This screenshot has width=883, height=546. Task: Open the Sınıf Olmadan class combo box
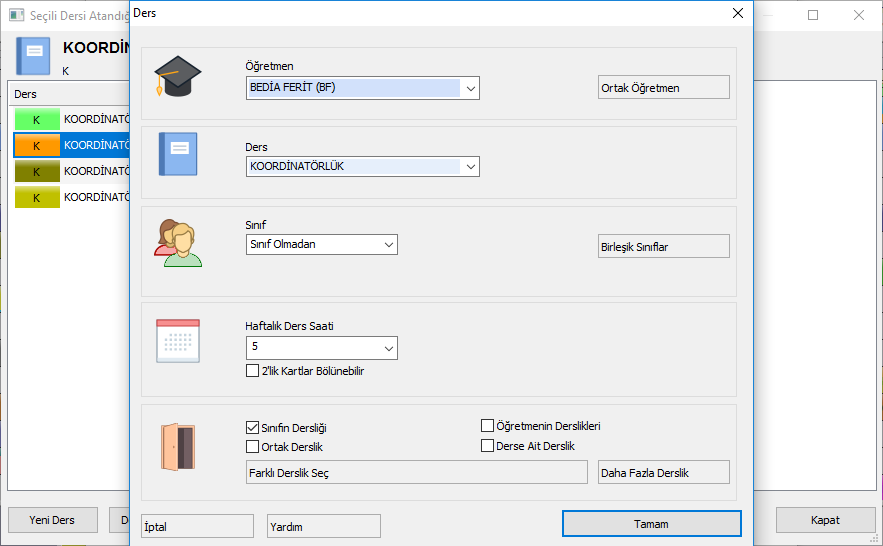click(x=388, y=244)
